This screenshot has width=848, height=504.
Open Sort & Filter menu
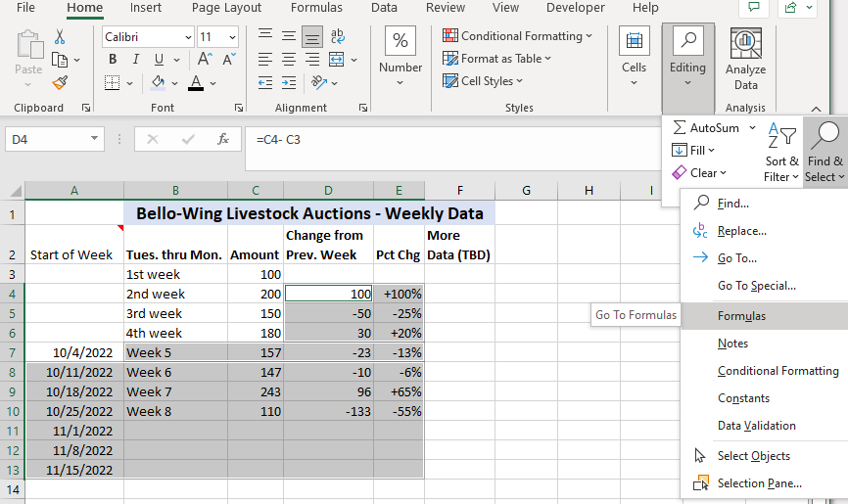pos(781,152)
